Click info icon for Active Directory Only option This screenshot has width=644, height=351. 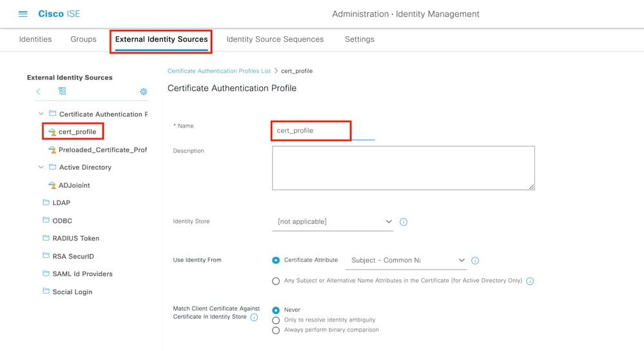click(530, 281)
